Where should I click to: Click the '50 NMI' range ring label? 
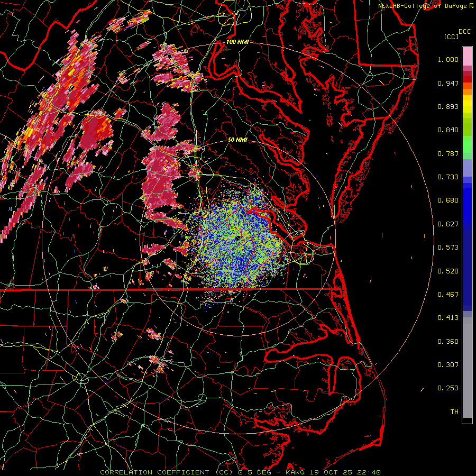pos(237,140)
